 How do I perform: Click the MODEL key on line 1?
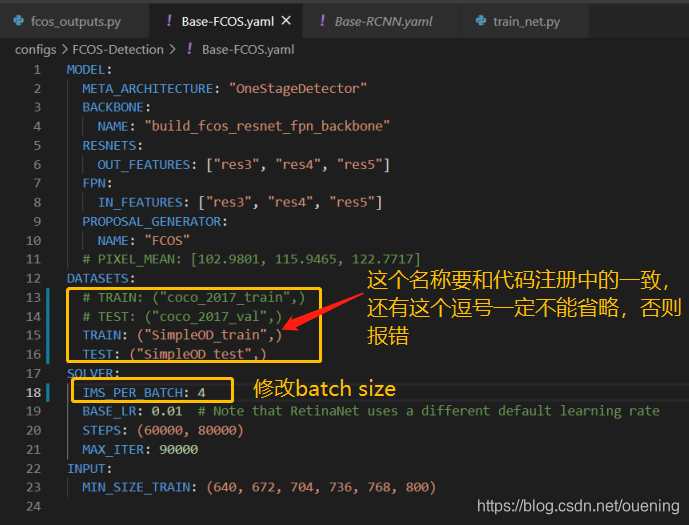point(86,70)
